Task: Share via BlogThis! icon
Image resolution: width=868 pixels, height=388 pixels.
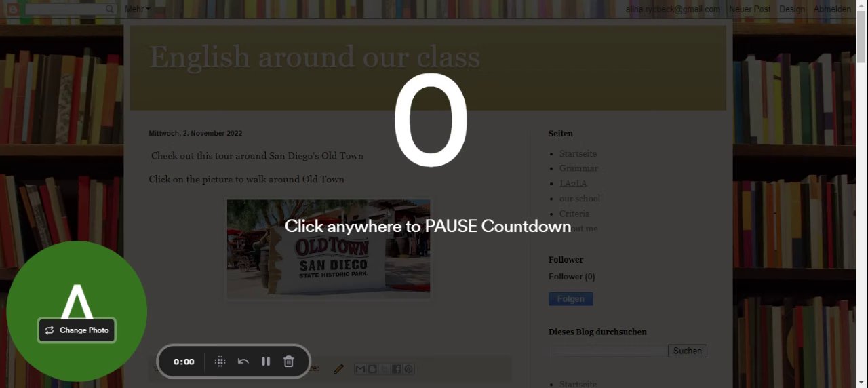Action: point(372,369)
